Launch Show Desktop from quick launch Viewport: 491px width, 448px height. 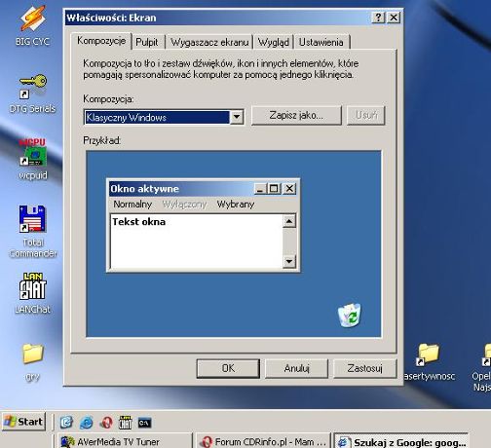point(66,423)
